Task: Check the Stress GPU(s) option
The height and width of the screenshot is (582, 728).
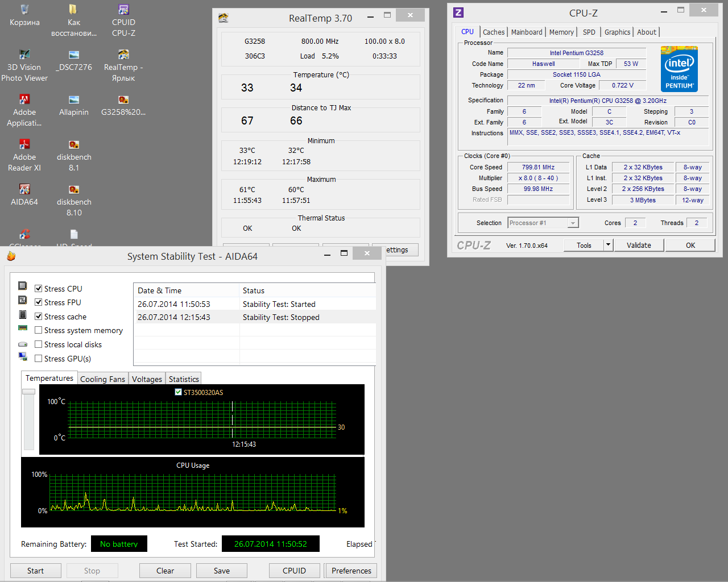Action: click(x=39, y=359)
